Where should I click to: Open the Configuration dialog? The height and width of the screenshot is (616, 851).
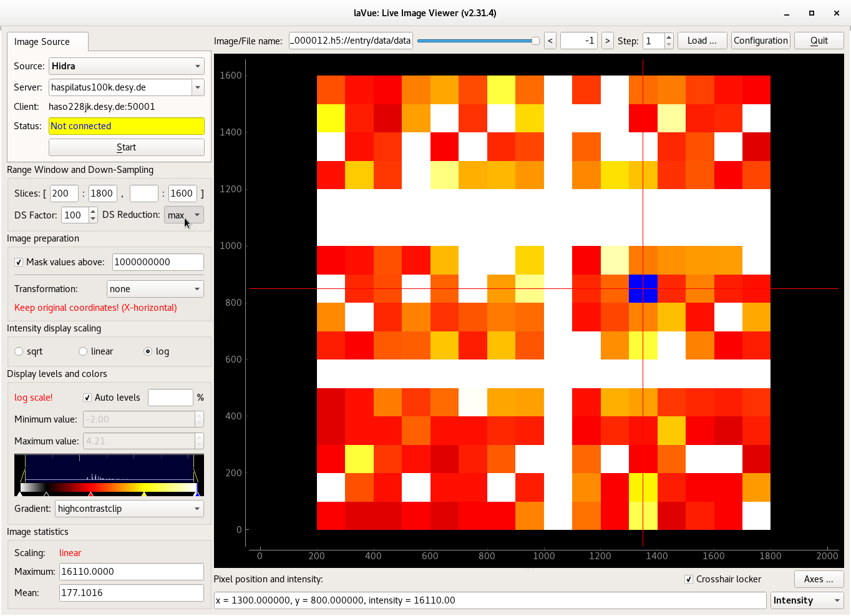tap(761, 41)
